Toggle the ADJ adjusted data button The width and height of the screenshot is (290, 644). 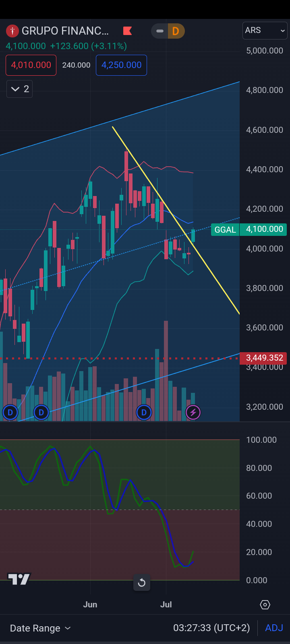[274, 628]
